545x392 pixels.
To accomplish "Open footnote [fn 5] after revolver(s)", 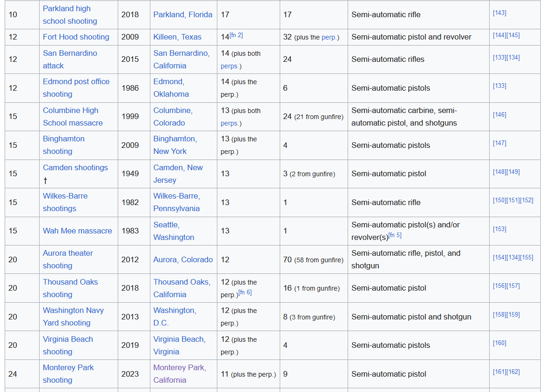I will point(395,235).
